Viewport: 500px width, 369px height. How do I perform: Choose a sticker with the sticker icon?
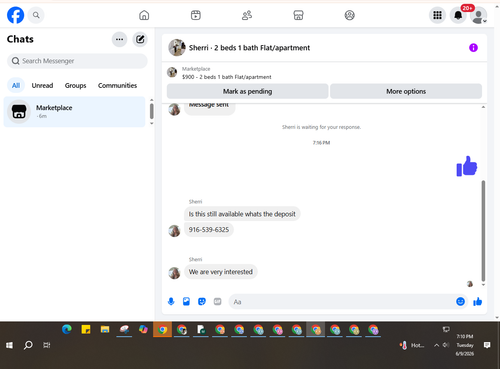tap(202, 302)
